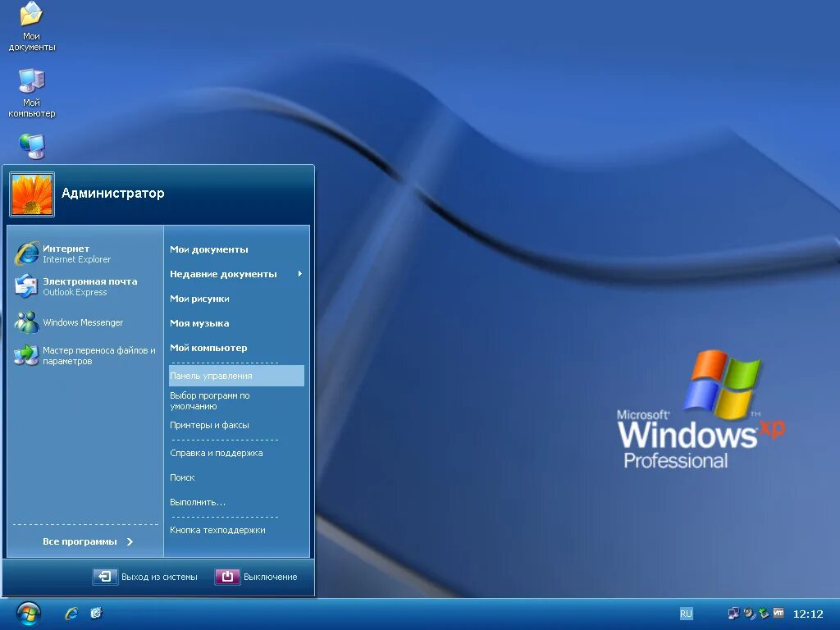Click the volume speaker tray icon
Screen dimensions: 840x630
749,614
